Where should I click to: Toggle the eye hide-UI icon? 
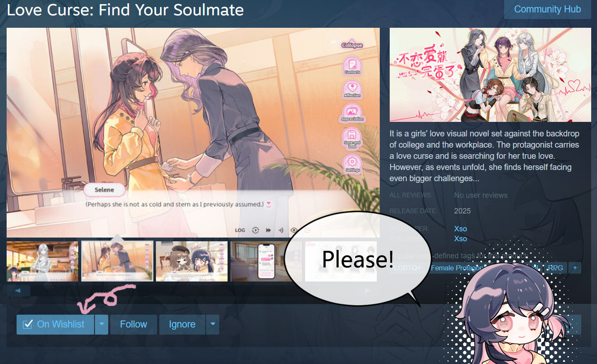[294, 230]
